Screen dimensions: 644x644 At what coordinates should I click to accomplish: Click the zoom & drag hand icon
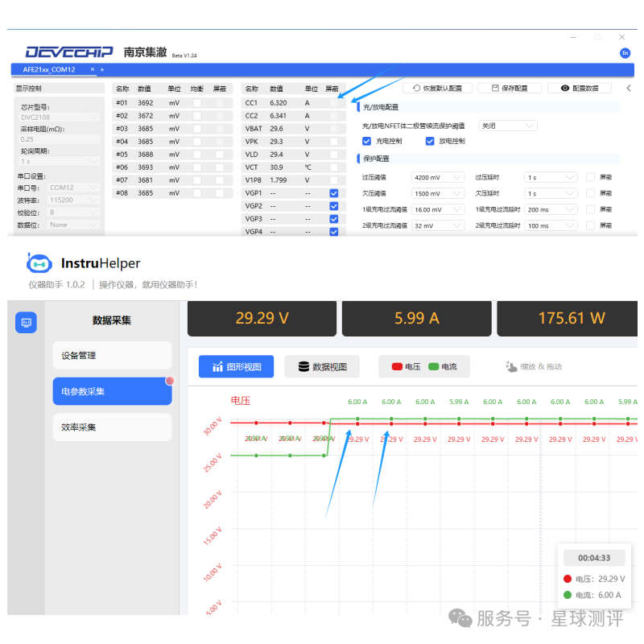[x=511, y=367]
